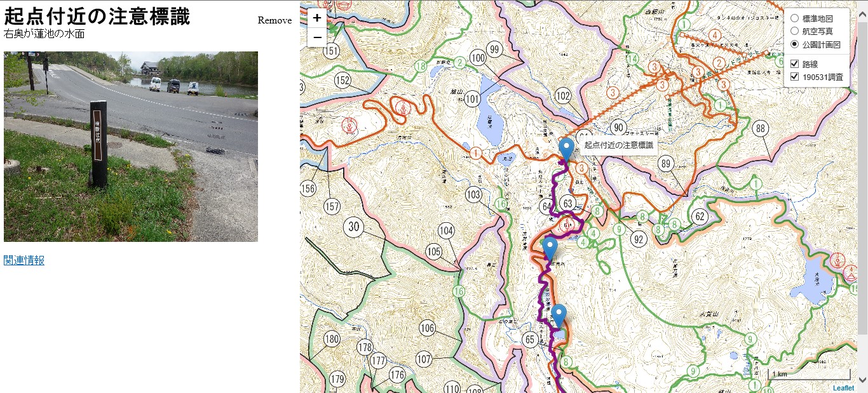Click the circled number 88 map label
This screenshot has height=393, width=868.
(x=760, y=129)
